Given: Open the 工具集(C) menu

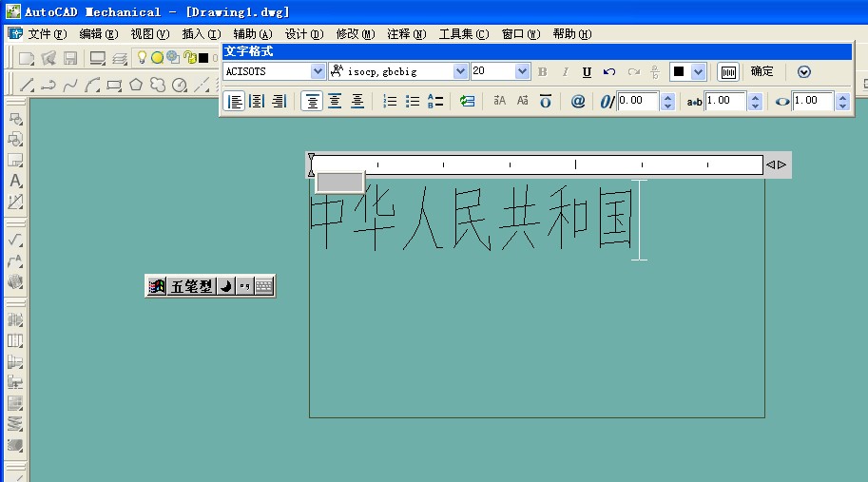Looking at the screenshot, I should click(464, 34).
